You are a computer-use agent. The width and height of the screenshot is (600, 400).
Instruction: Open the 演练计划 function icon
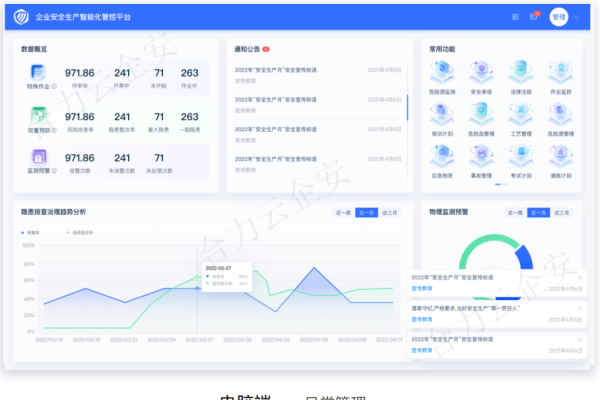coord(561,156)
